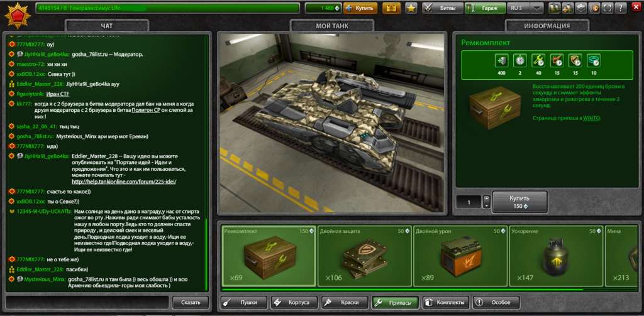
Task: Click the purchase quantity input field
Action: (x=469, y=202)
